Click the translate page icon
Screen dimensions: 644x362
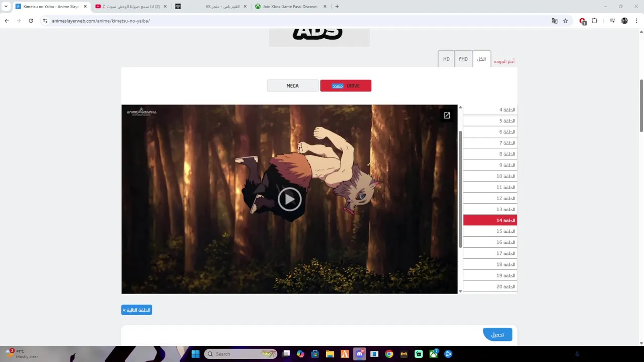coord(554,21)
